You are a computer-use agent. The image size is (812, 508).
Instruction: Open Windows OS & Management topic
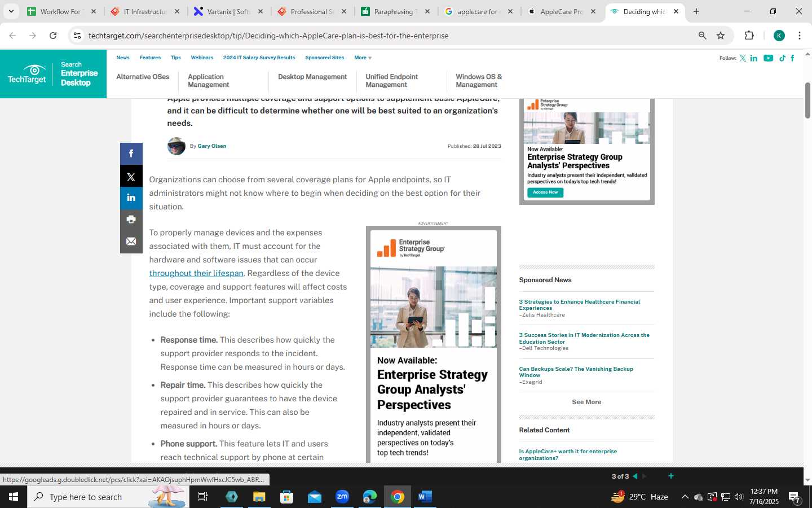[479, 81]
